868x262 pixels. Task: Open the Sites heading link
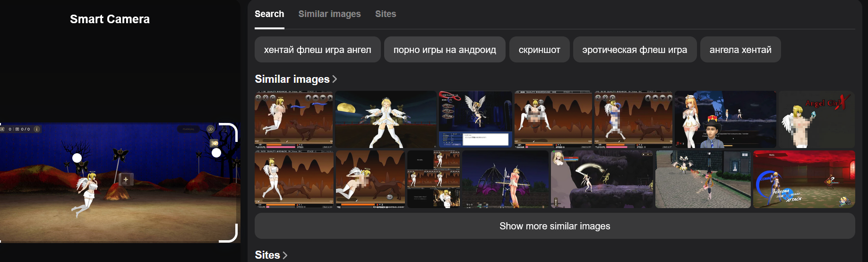point(267,255)
